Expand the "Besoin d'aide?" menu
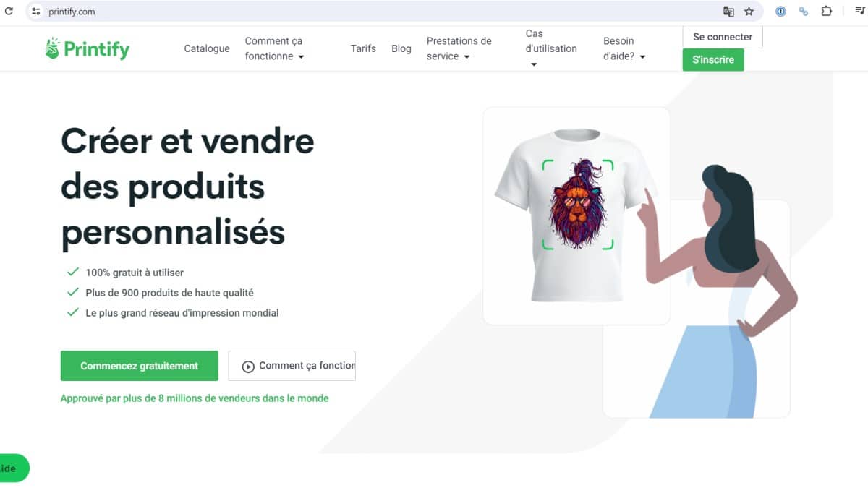Screen dimensions: 868x488 click(624, 48)
